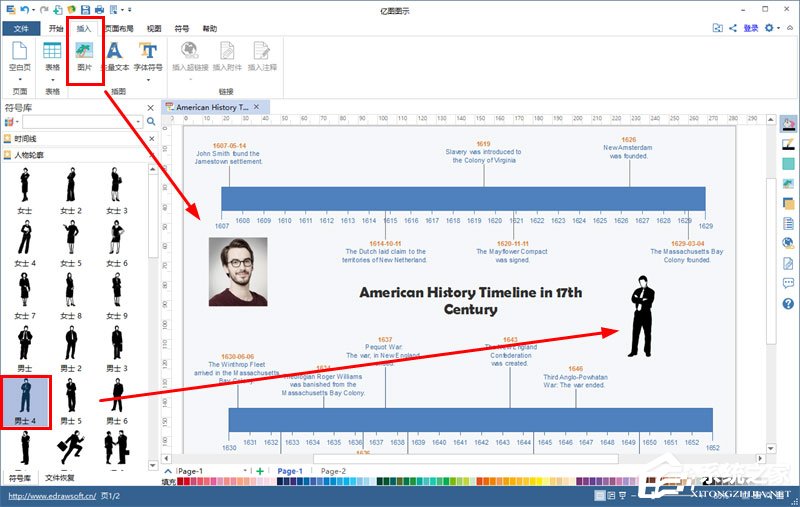Open the http://www.edrawsoft.cn/ link
This screenshot has width=800, height=507.
click(52, 495)
